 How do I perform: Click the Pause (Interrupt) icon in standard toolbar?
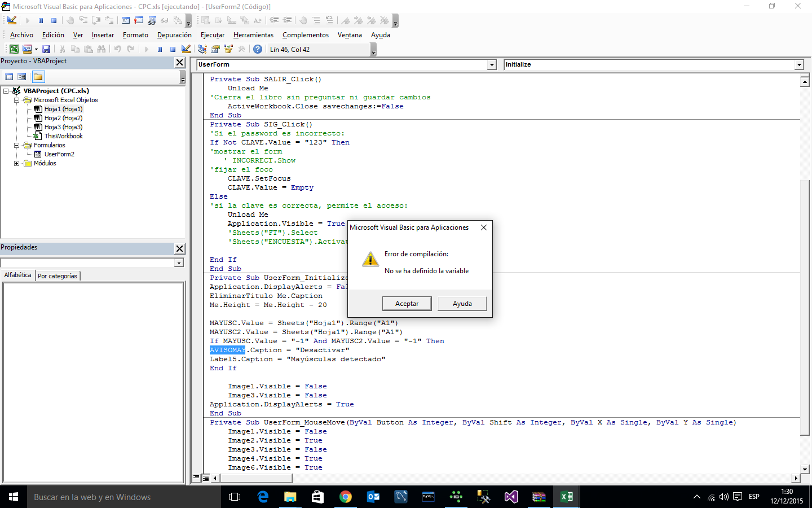click(x=160, y=49)
